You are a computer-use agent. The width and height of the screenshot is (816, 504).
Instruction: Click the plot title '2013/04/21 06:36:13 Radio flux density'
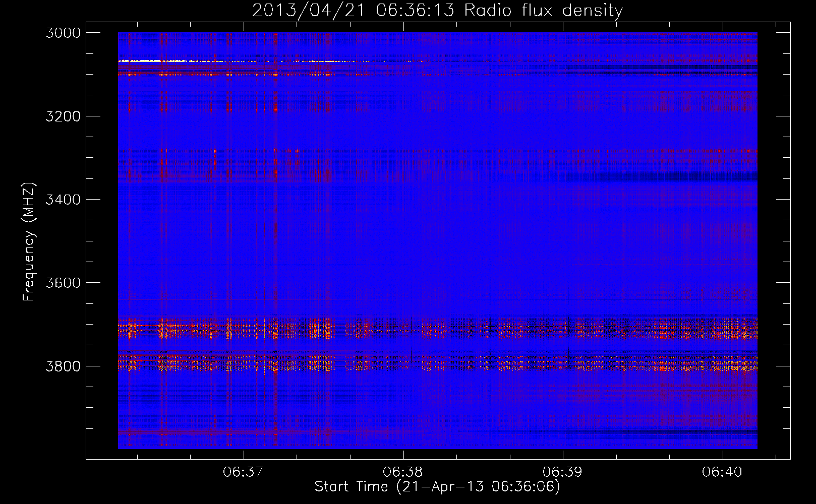point(437,11)
